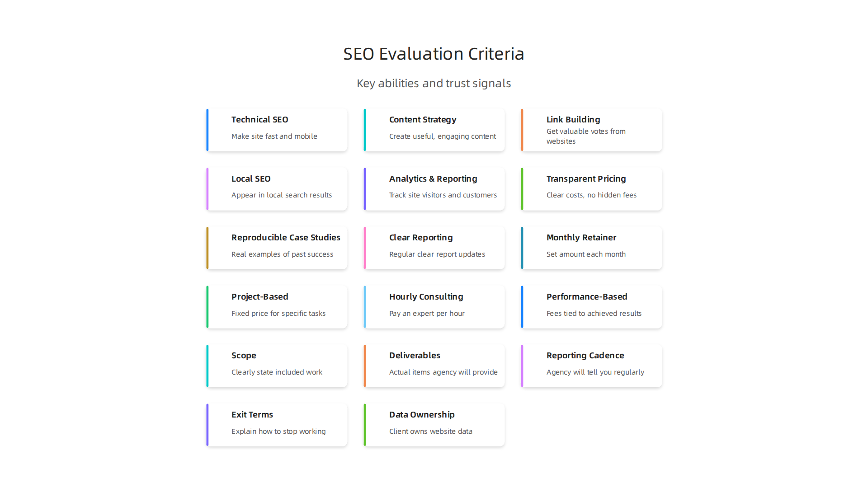The image size is (868, 488).
Task: Click 'Appear in local search results' text
Action: click(281, 195)
